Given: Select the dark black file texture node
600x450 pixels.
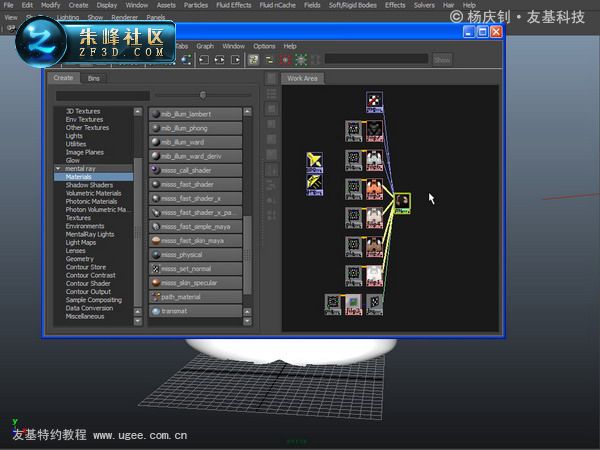Looking at the screenshot, I should pyautogui.click(x=374, y=131).
